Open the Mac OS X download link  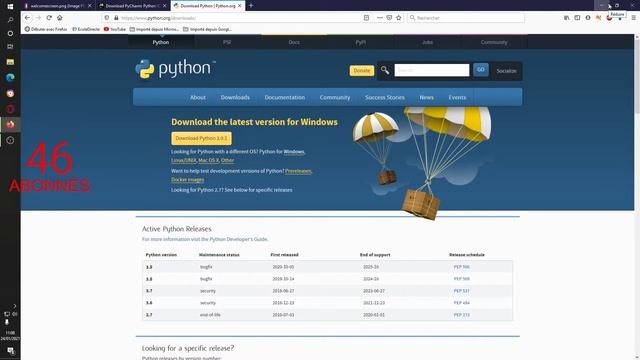coord(209,160)
